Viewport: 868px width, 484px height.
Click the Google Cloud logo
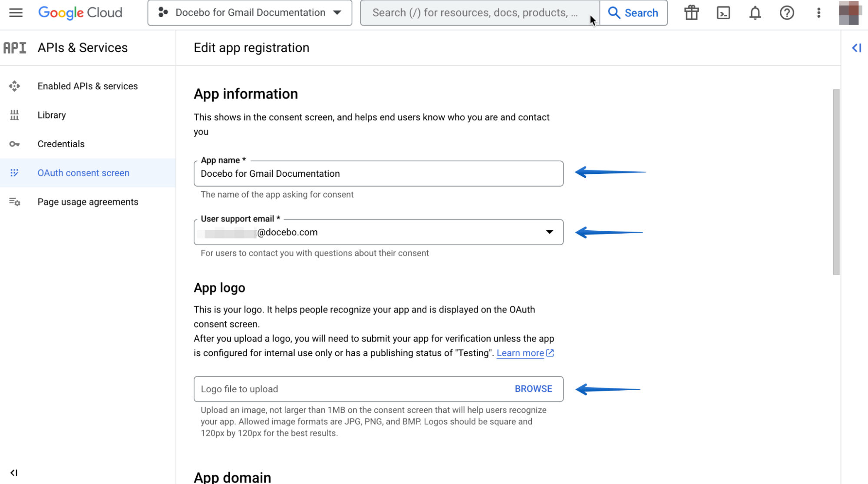click(80, 13)
